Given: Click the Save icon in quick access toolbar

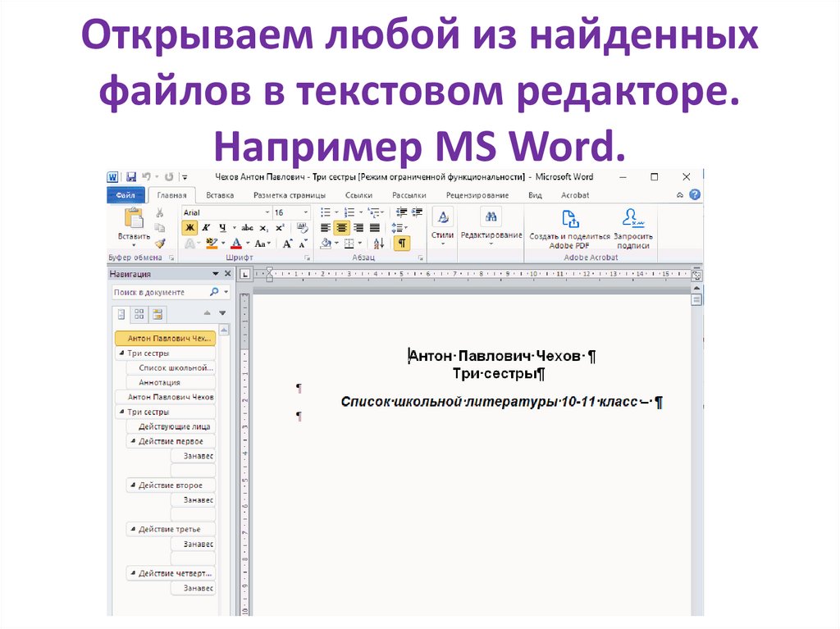Looking at the screenshot, I should 131,177.
